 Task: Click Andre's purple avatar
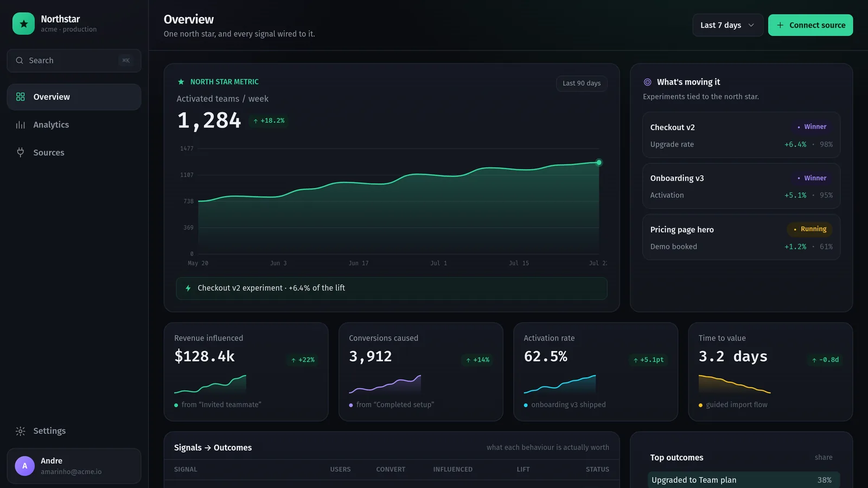(24, 466)
